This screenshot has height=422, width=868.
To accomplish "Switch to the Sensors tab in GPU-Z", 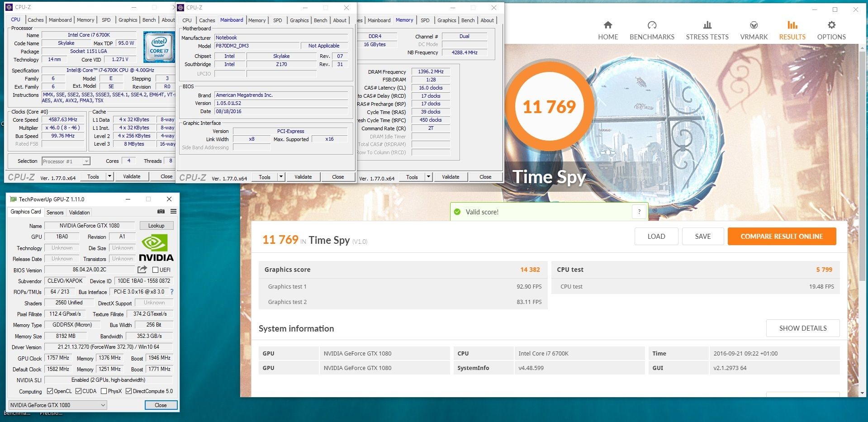I will click(x=55, y=212).
